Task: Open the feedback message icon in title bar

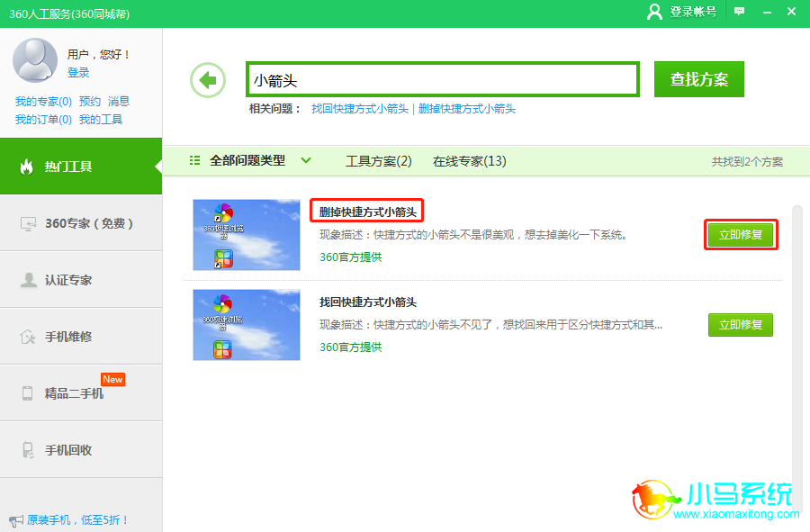Action: pos(739,11)
